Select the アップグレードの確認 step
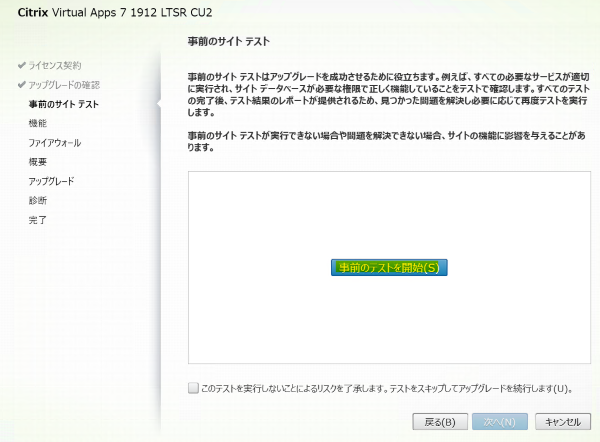Image resolution: width=600 pixels, height=442 pixels. pos(64,85)
